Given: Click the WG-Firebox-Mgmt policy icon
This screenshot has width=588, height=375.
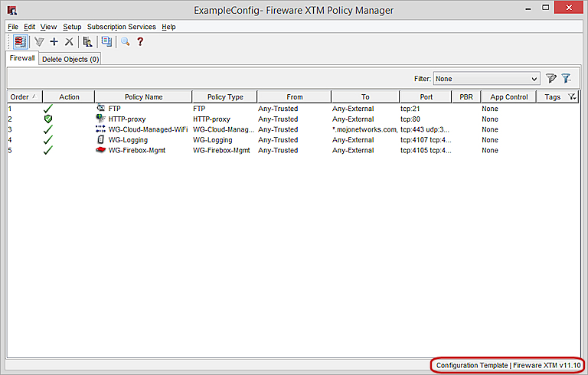Looking at the screenshot, I should [100, 150].
